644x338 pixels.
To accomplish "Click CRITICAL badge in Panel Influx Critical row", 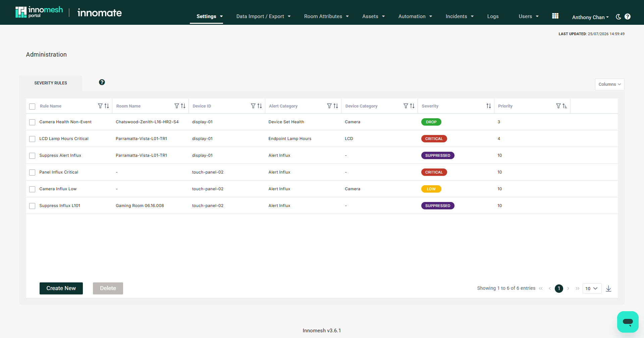I will tap(434, 172).
